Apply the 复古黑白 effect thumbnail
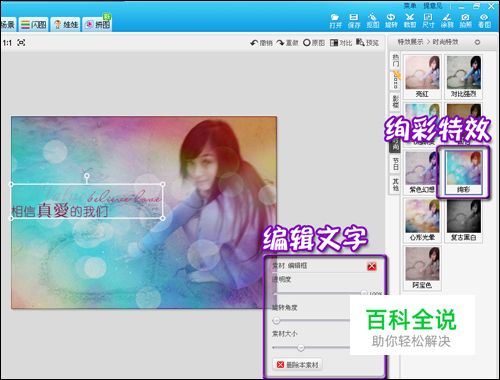 463,220
